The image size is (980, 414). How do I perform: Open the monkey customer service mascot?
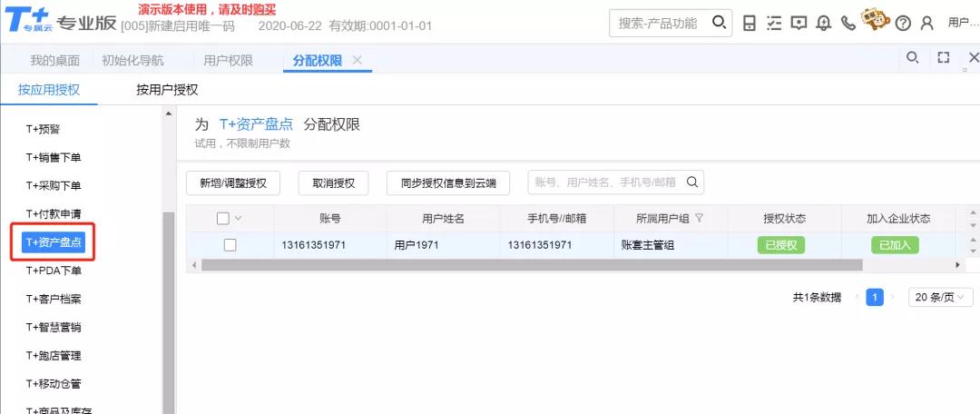pyautogui.click(x=875, y=21)
